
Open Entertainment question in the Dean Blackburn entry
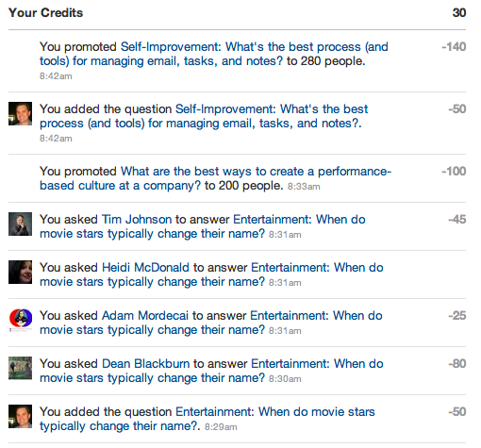(x=211, y=371)
